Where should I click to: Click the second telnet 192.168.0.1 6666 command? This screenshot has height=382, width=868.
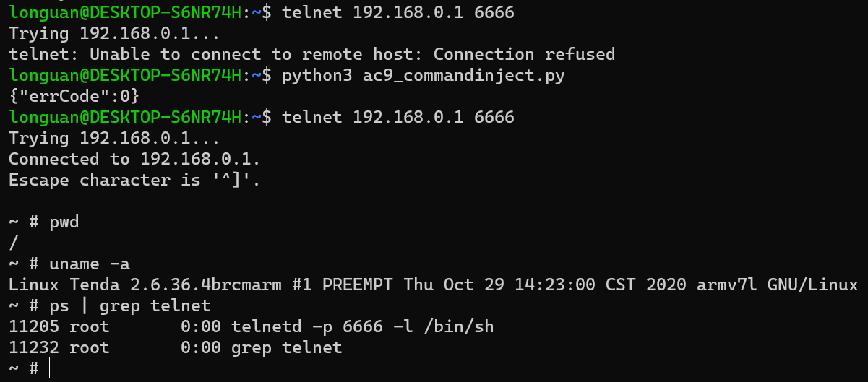click(398, 117)
